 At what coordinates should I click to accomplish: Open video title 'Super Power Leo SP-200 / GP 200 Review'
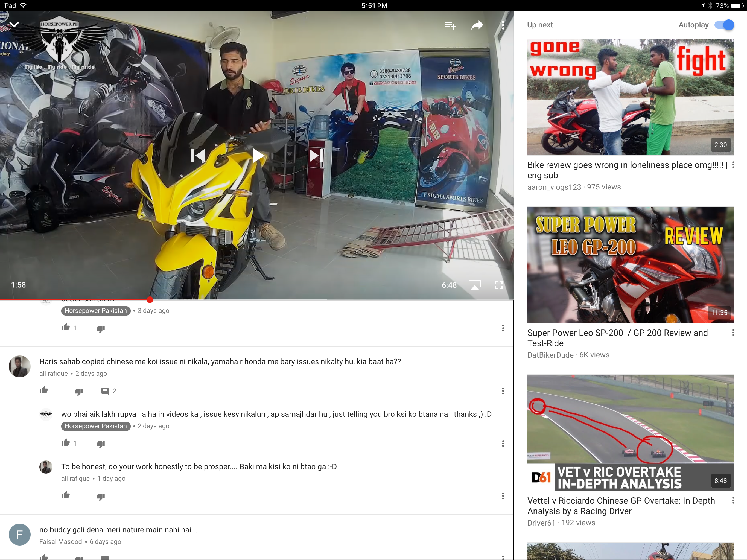click(618, 338)
